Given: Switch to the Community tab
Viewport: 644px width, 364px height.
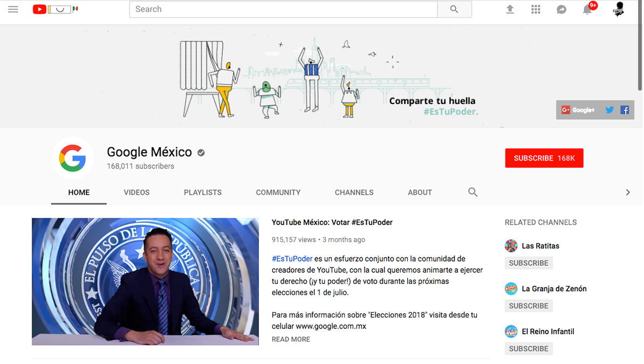Looking at the screenshot, I should point(278,193).
